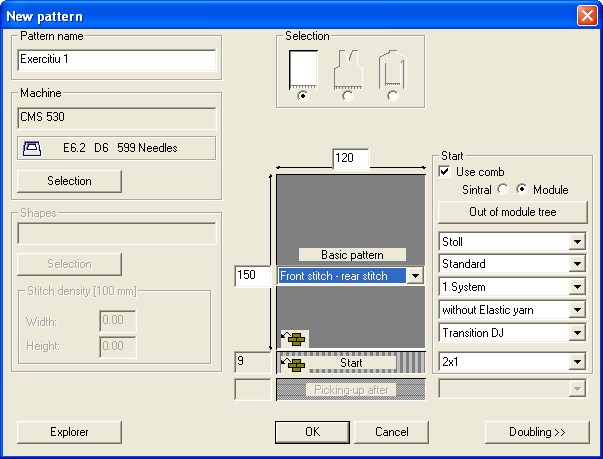Click the machine Selection button
Viewport: 603px width, 459px height.
point(69,181)
